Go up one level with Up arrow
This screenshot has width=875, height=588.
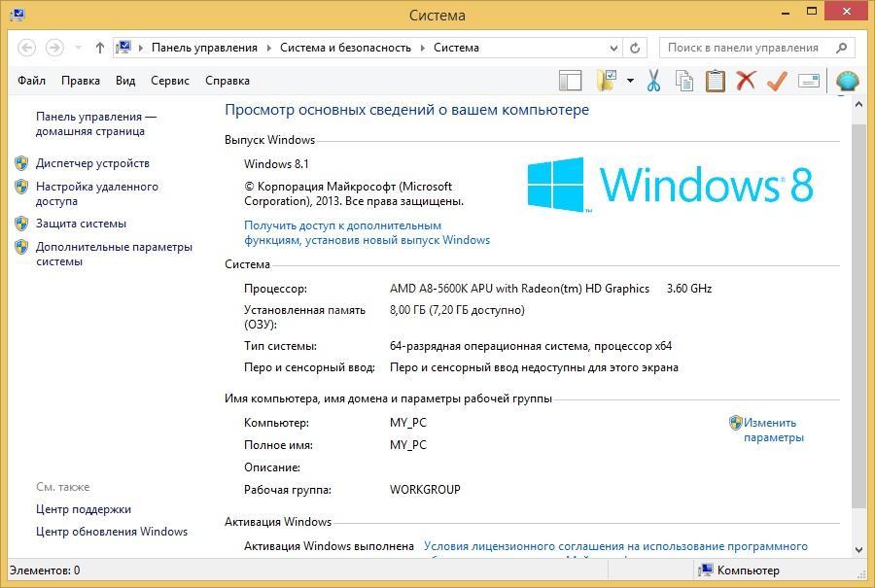[x=99, y=48]
